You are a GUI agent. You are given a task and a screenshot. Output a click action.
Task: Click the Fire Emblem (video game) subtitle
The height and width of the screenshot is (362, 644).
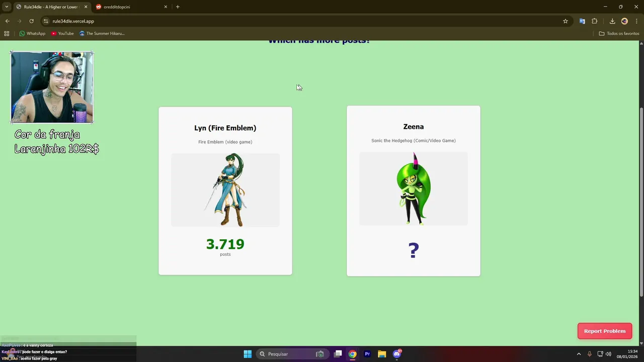tap(225, 142)
